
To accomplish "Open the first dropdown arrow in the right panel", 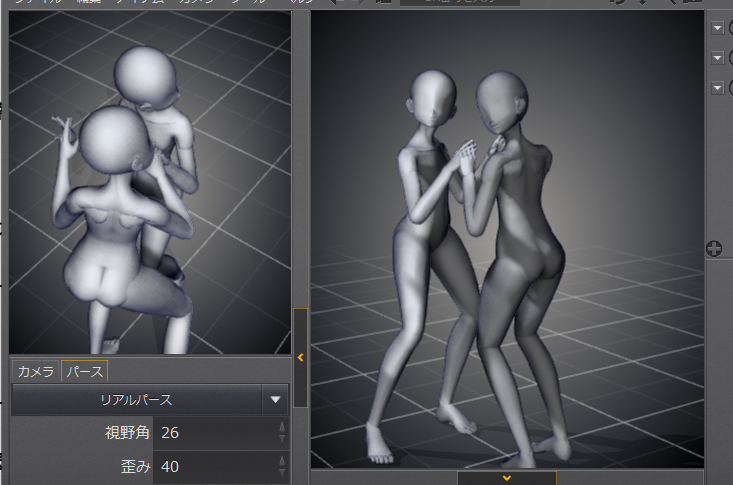I will (x=718, y=28).
